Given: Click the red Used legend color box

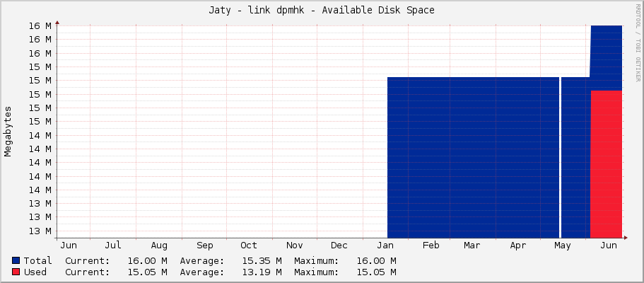Looking at the screenshot, I should coord(16,272).
